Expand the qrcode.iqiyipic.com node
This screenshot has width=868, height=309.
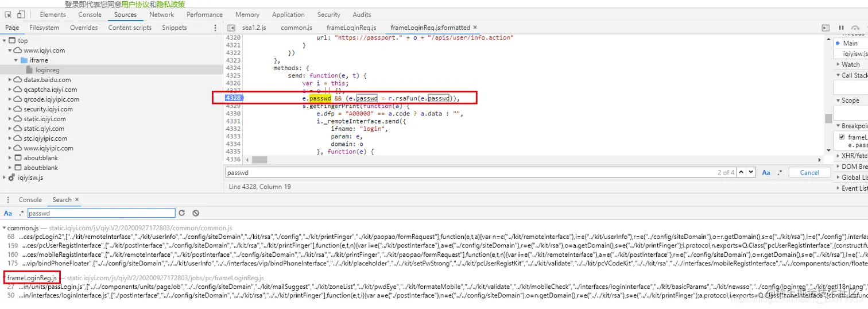point(10,99)
